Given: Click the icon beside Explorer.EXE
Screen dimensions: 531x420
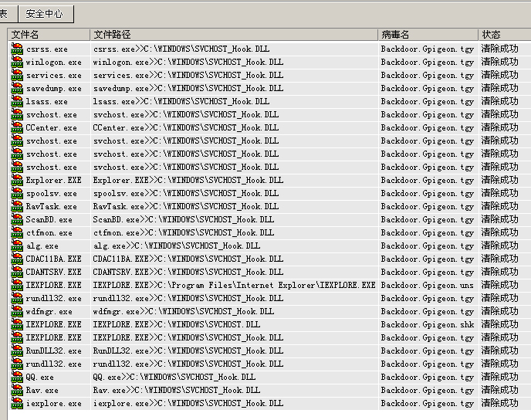Looking at the screenshot, I should tap(17, 180).
